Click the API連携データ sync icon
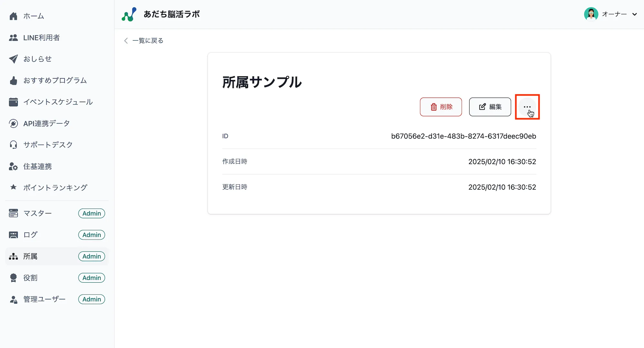The width and height of the screenshot is (644, 348). click(13, 123)
